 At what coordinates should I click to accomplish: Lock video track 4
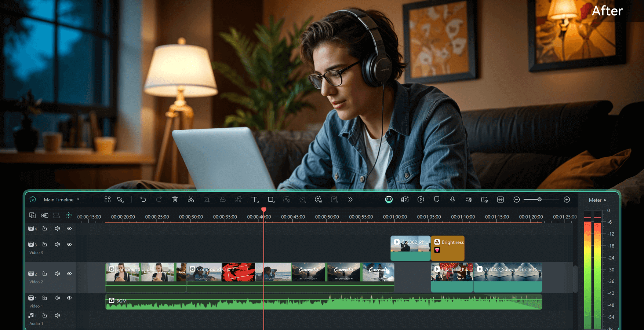(x=44, y=228)
